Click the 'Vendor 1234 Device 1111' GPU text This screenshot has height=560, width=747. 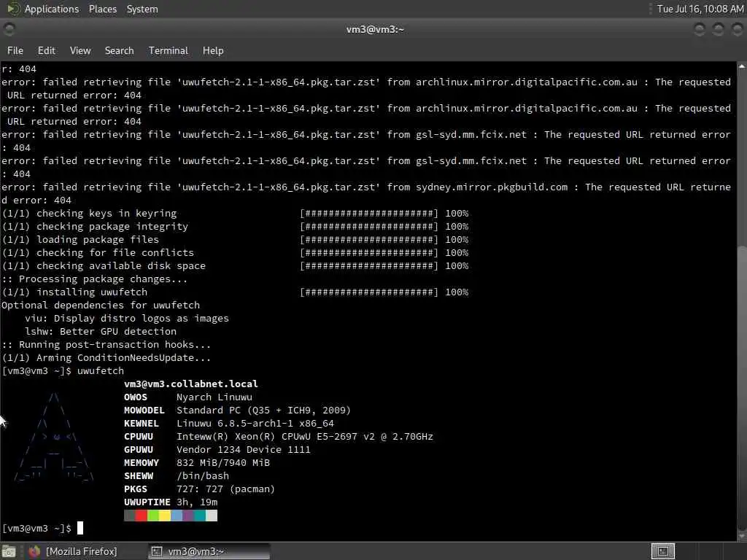click(x=244, y=449)
